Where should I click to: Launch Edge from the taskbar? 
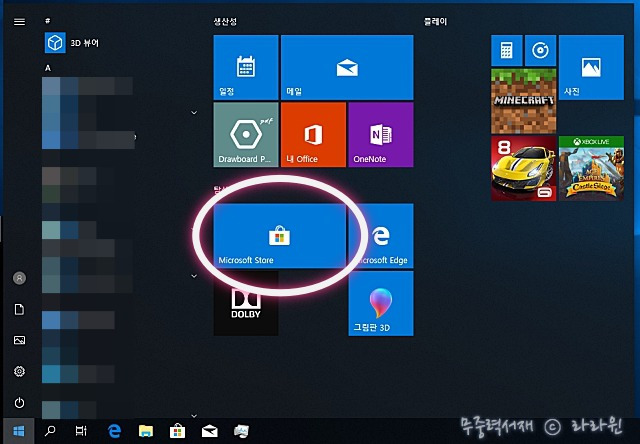coord(114,431)
